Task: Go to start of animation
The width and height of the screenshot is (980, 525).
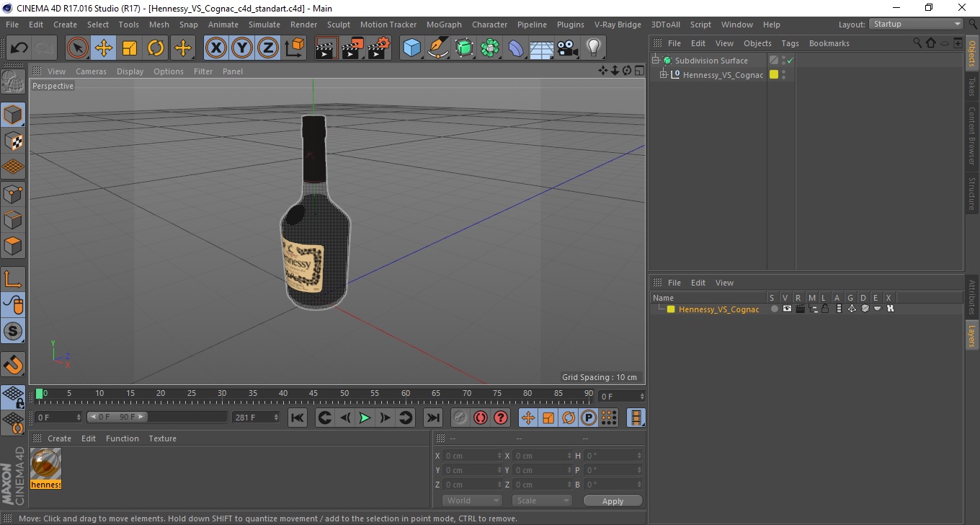Action: [298, 418]
